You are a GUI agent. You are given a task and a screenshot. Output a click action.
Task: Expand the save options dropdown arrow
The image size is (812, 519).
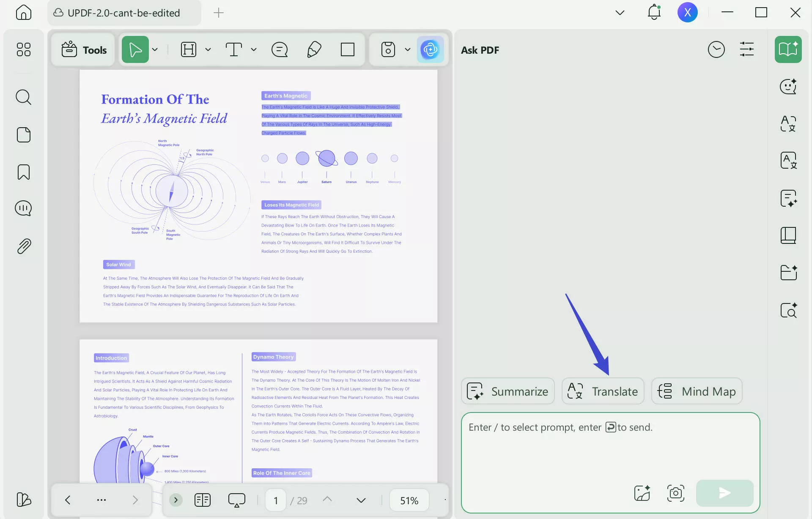coord(408,50)
